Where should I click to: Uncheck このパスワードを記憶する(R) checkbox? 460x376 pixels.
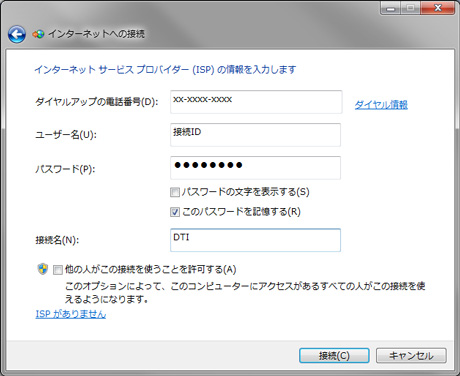pyautogui.click(x=175, y=212)
